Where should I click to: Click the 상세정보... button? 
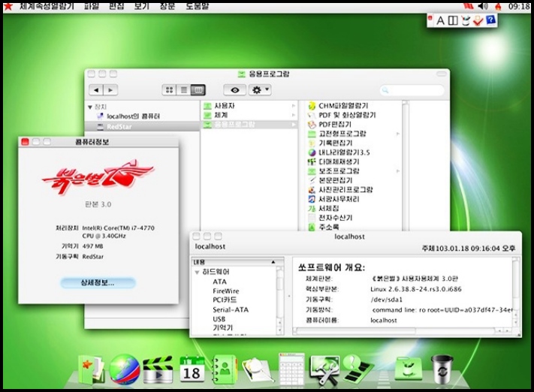[x=98, y=282]
